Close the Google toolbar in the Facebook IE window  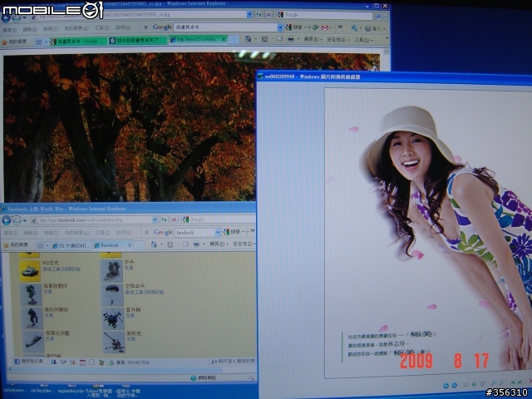146,233
